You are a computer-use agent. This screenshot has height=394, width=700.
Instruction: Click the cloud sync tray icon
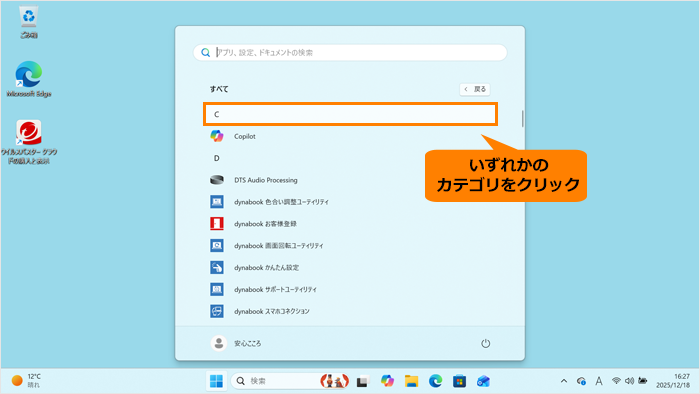pos(581,381)
